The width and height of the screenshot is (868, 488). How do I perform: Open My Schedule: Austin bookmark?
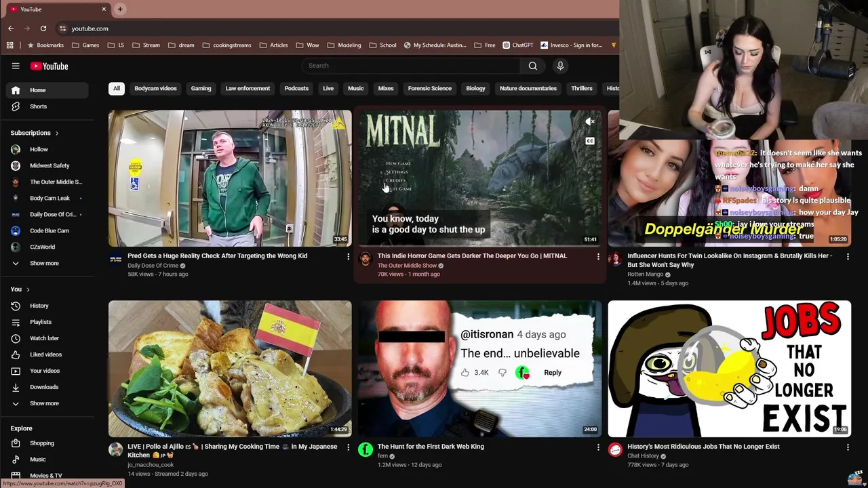(x=435, y=45)
